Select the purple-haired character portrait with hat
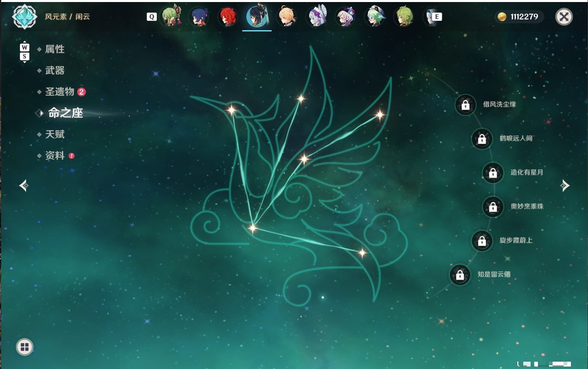 click(345, 17)
